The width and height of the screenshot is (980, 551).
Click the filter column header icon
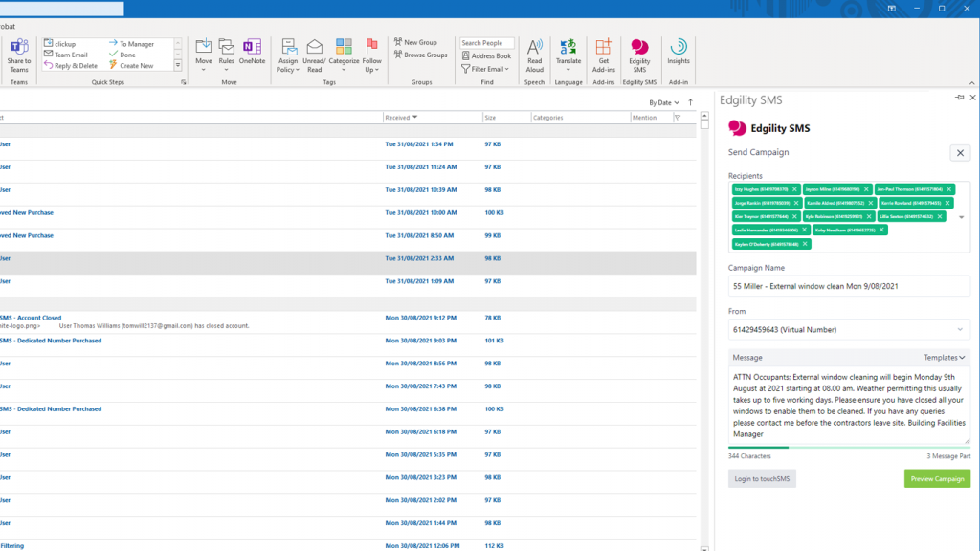coord(678,118)
